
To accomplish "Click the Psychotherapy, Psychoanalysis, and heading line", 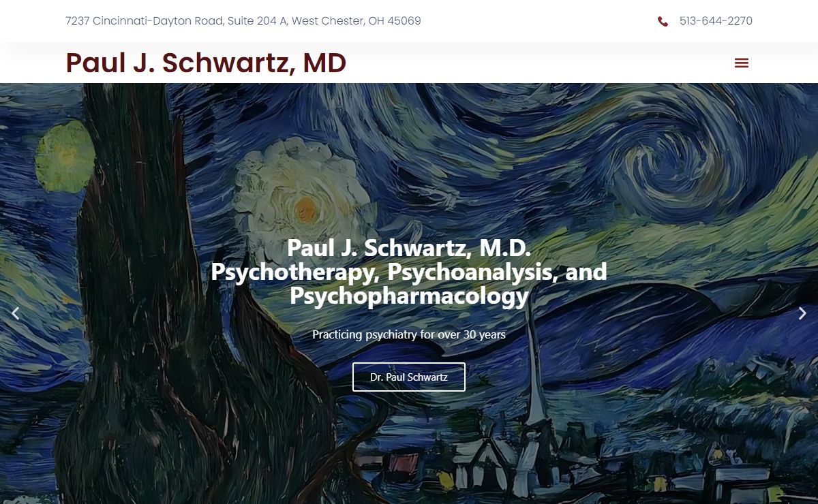I will point(409,272).
